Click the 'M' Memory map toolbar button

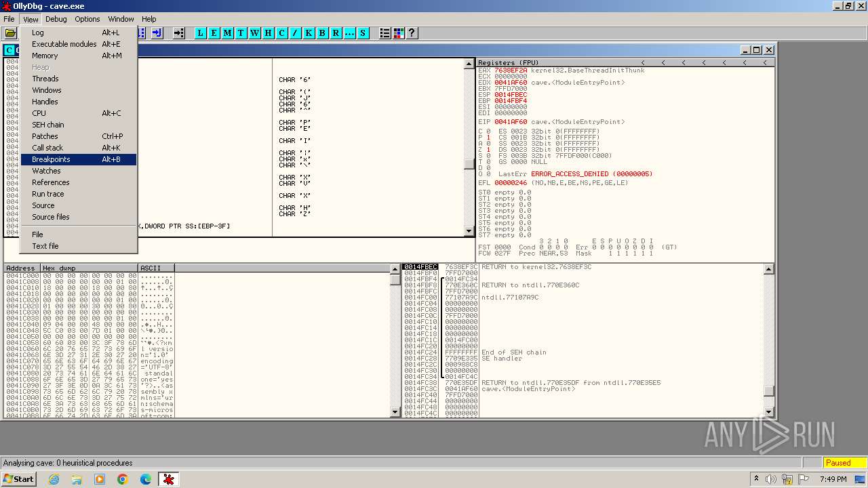coord(228,33)
